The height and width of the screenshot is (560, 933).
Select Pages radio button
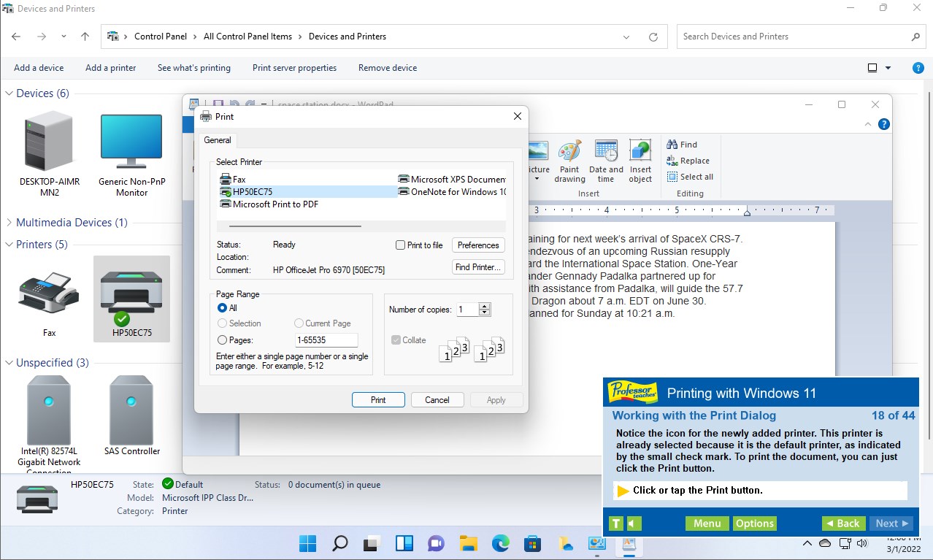coord(222,340)
